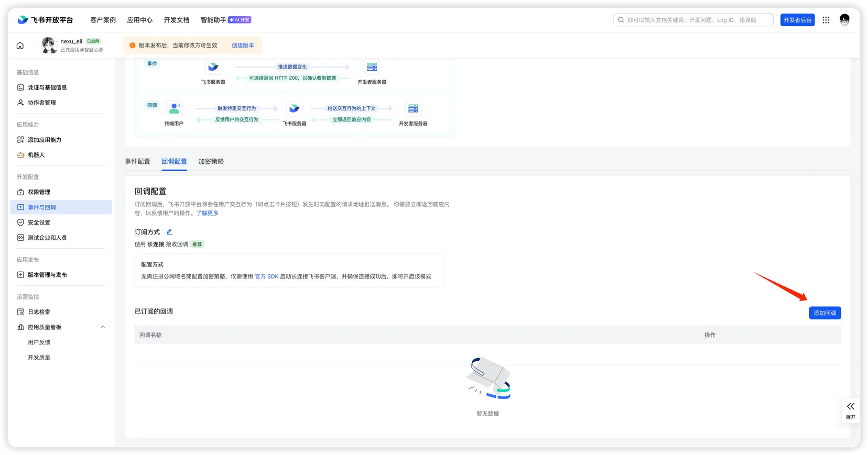Screen dimensions: 868x455
Task: Click the 权限管理 lock icon
Action: [x=20, y=192]
